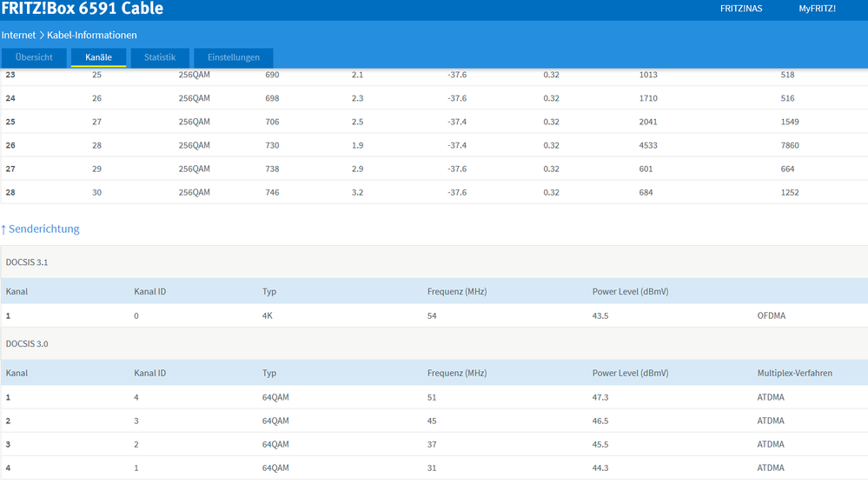Click the ATDMA cell in the 31 MHz row
The width and height of the screenshot is (868, 484).
(771, 468)
